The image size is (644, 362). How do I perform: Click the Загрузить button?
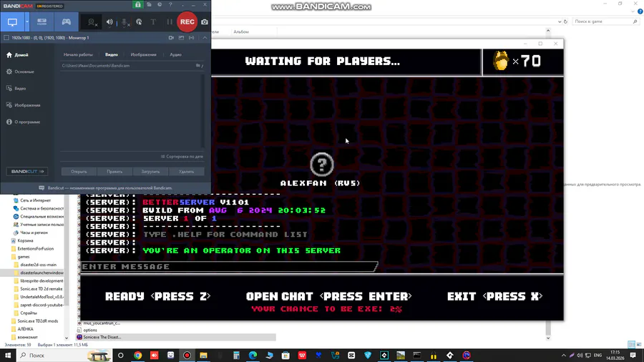pos(150,172)
